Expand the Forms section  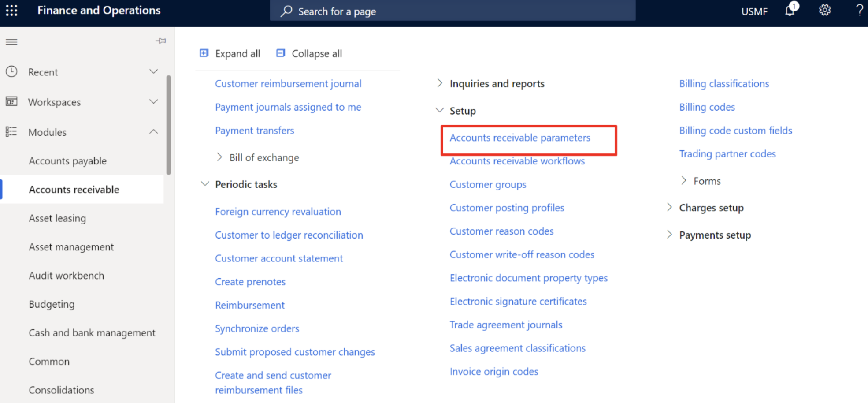pos(684,180)
